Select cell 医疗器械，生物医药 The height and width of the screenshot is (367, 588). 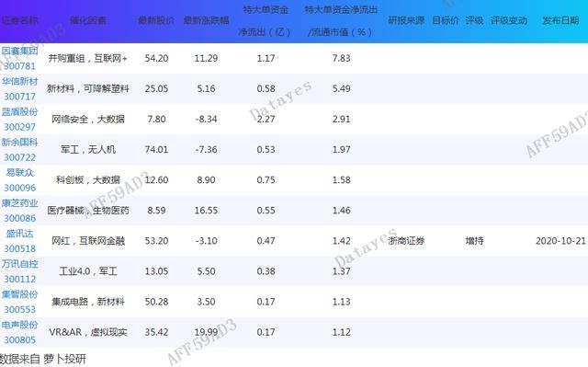88,210
